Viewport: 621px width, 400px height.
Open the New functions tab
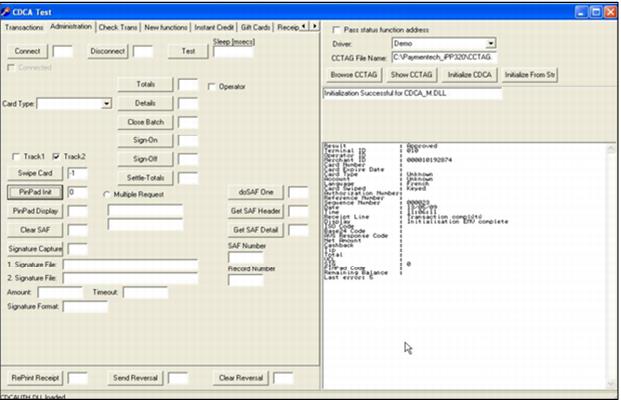click(166, 27)
